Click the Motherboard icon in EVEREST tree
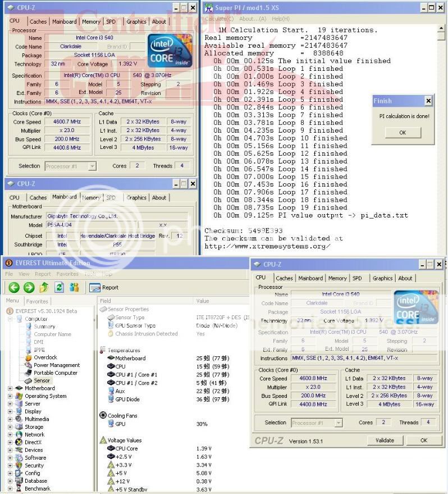 pyautogui.click(x=19, y=388)
